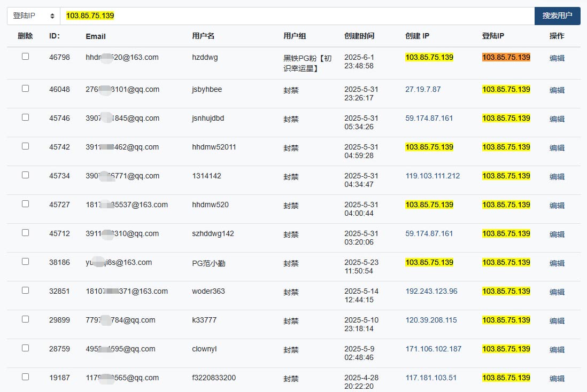The width and height of the screenshot is (587, 392).
Task: Click 编辑 for user k33777
Action: 557,320
